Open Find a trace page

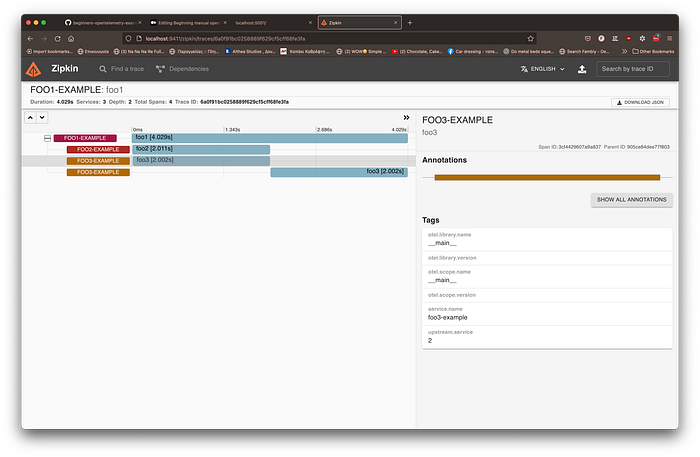(x=121, y=69)
